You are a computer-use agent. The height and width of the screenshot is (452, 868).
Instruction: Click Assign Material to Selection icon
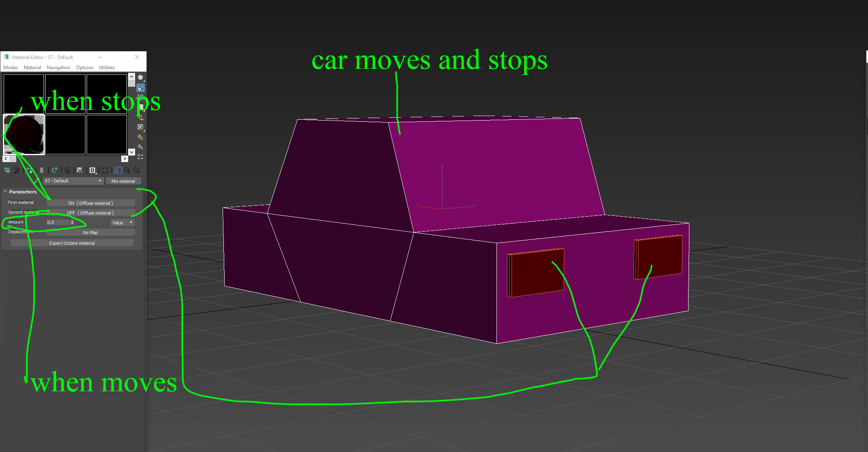pyautogui.click(x=29, y=170)
